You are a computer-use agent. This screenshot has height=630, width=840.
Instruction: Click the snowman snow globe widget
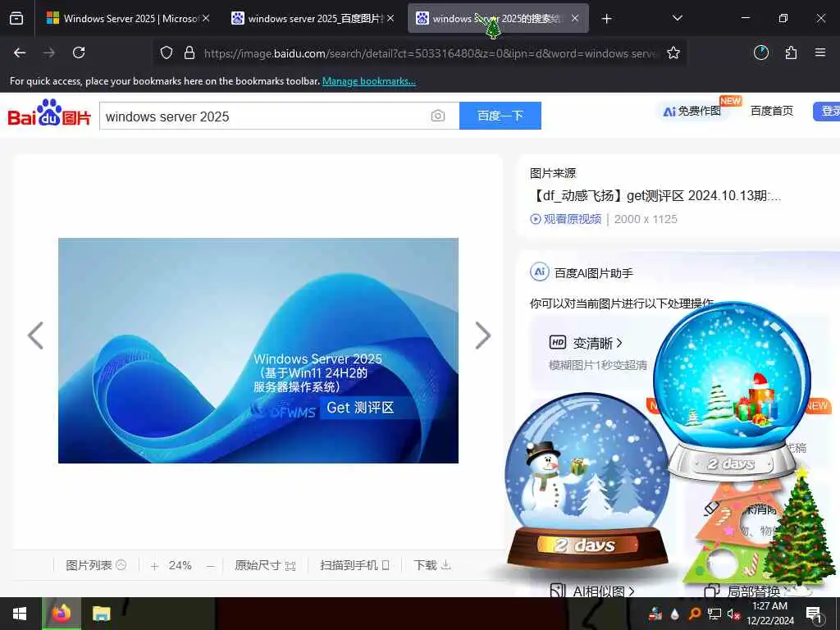click(x=587, y=481)
